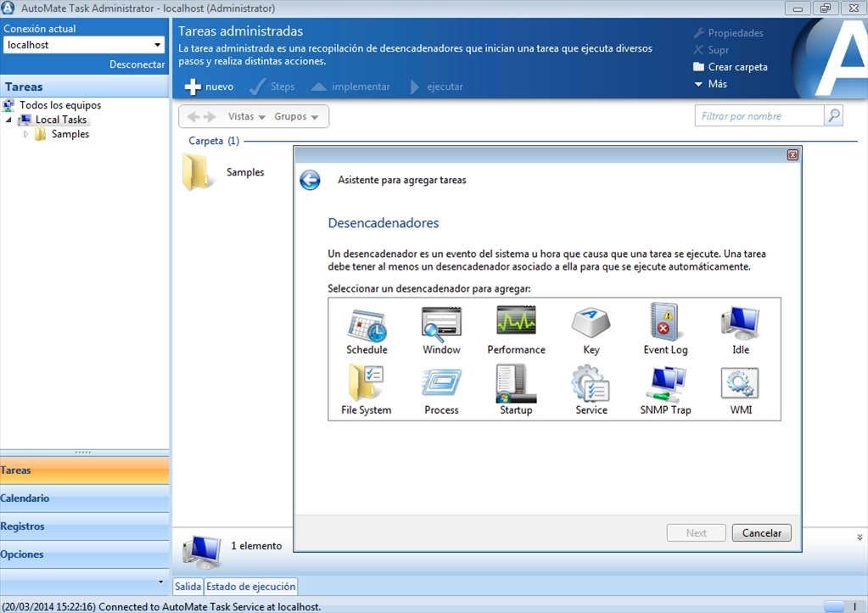This screenshot has width=868, height=613.
Task: Open the Salida tab
Action: click(188, 587)
